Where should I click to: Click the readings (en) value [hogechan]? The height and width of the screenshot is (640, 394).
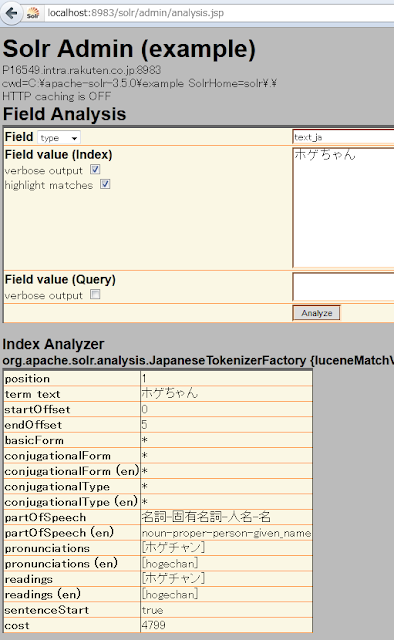170,594
